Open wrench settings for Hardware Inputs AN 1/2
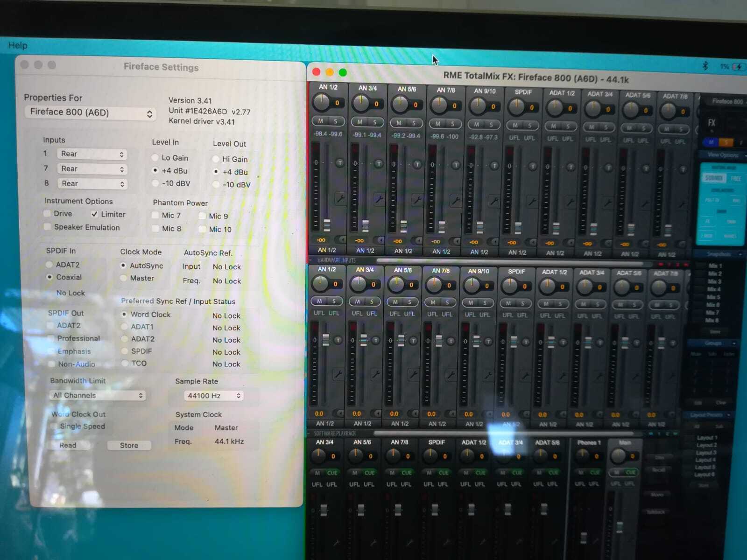The width and height of the screenshot is (747, 560). 341,199
